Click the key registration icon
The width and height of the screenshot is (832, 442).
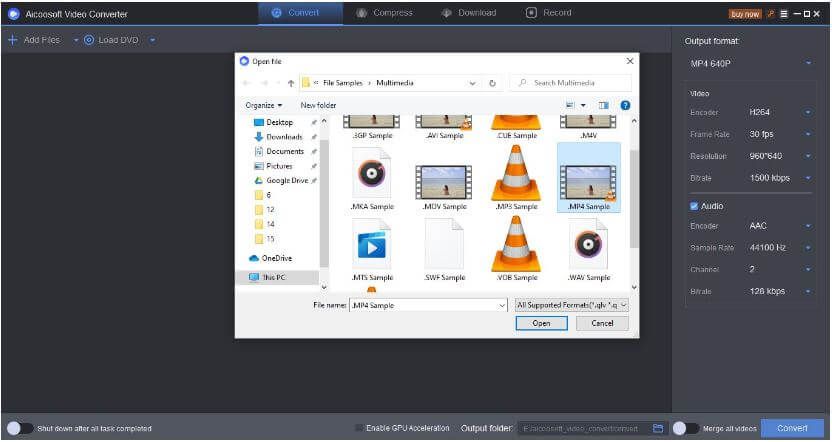[x=770, y=14]
